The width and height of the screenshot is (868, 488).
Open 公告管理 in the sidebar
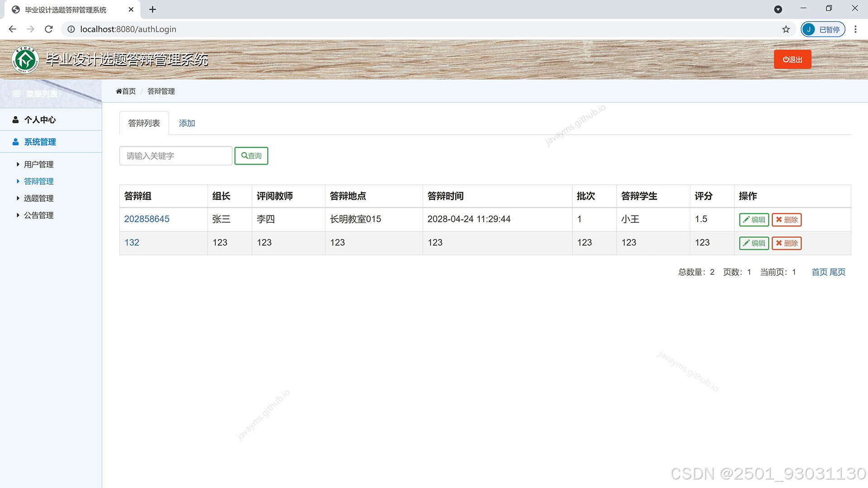coord(38,216)
